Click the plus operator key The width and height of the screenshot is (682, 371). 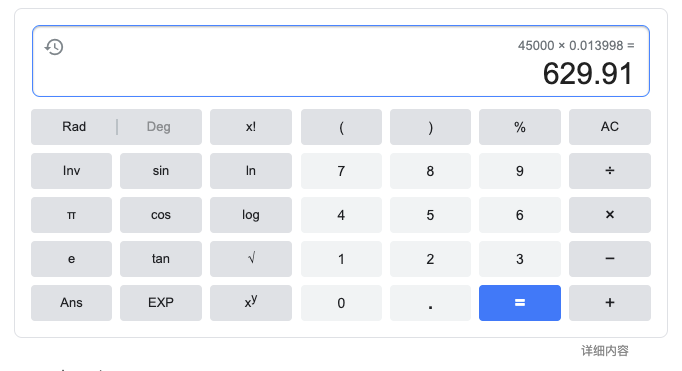click(x=610, y=303)
